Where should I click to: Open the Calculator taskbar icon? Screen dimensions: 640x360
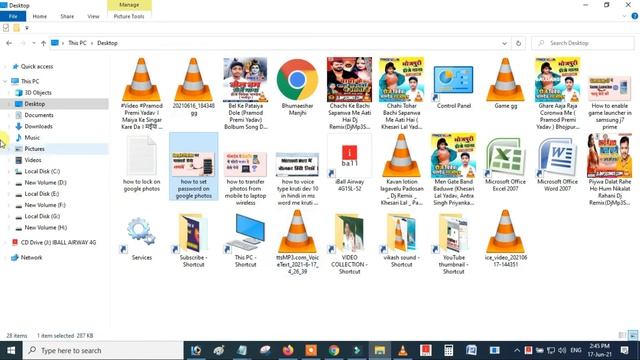(x=449, y=350)
